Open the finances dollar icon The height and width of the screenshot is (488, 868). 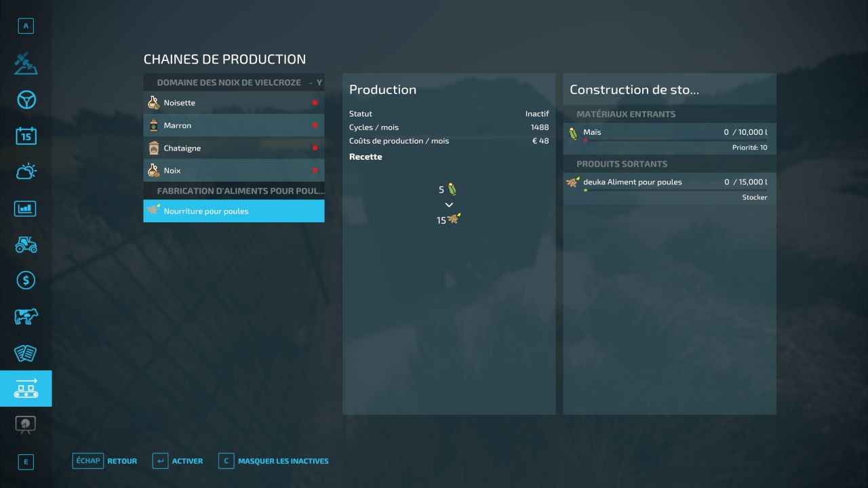tap(26, 280)
